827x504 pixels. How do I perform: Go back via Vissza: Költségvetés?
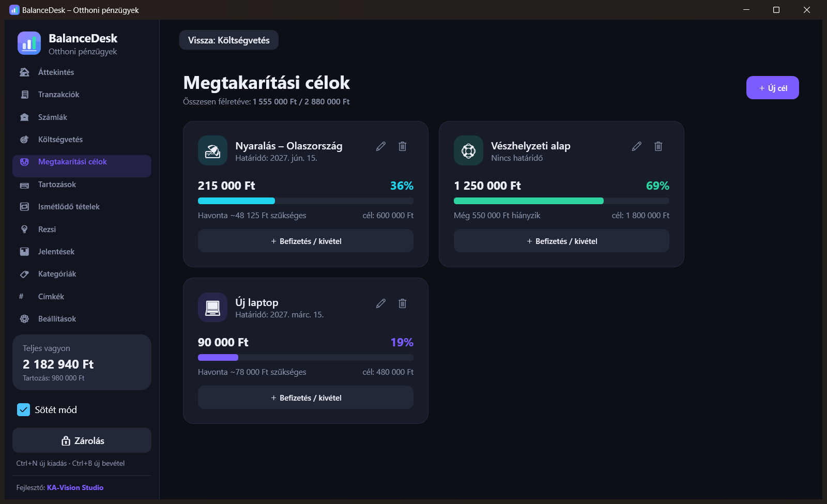(x=228, y=40)
